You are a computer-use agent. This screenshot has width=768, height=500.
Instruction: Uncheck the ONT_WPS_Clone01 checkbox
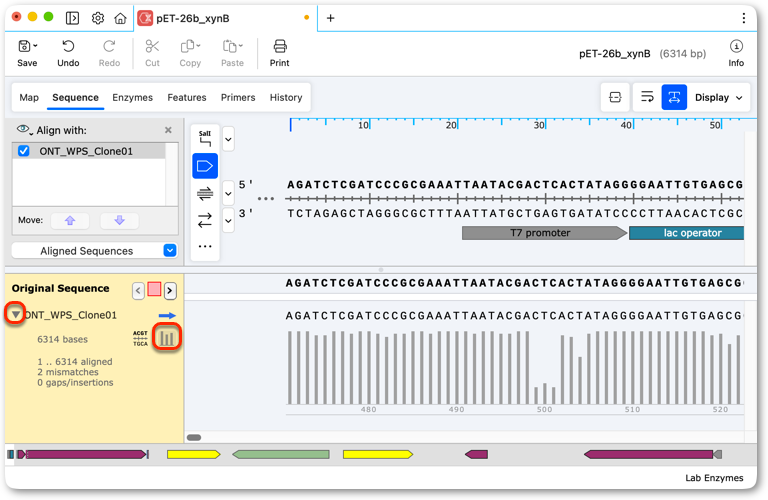point(24,151)
